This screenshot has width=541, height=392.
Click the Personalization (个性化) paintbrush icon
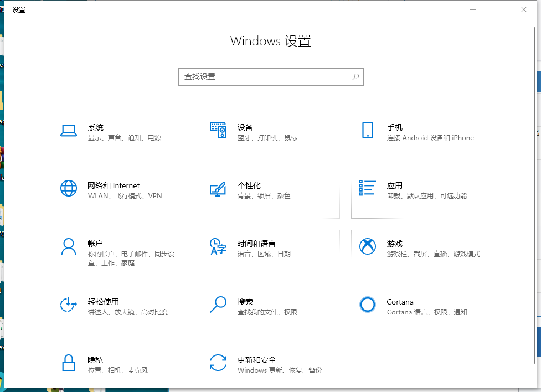coord(218,189)
